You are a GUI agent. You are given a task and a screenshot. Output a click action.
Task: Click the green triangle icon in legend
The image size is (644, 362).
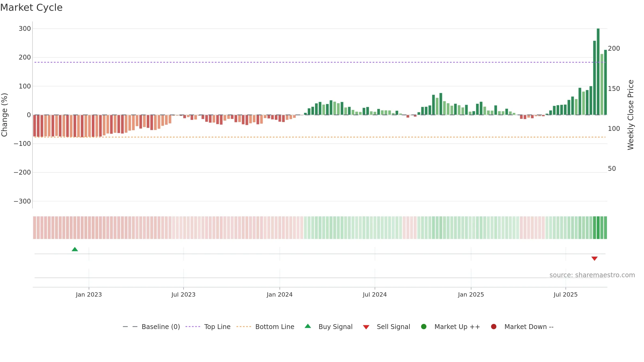[308, 326]
